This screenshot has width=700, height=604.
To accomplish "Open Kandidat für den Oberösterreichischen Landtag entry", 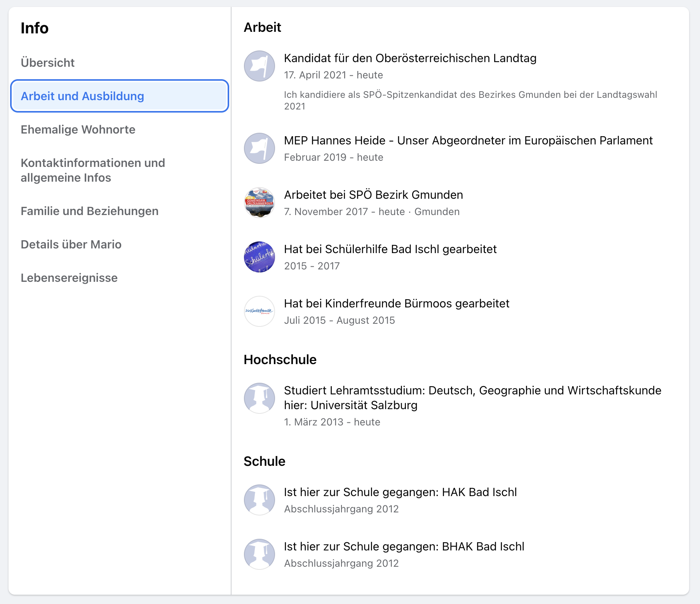I will tap(410, 58).
